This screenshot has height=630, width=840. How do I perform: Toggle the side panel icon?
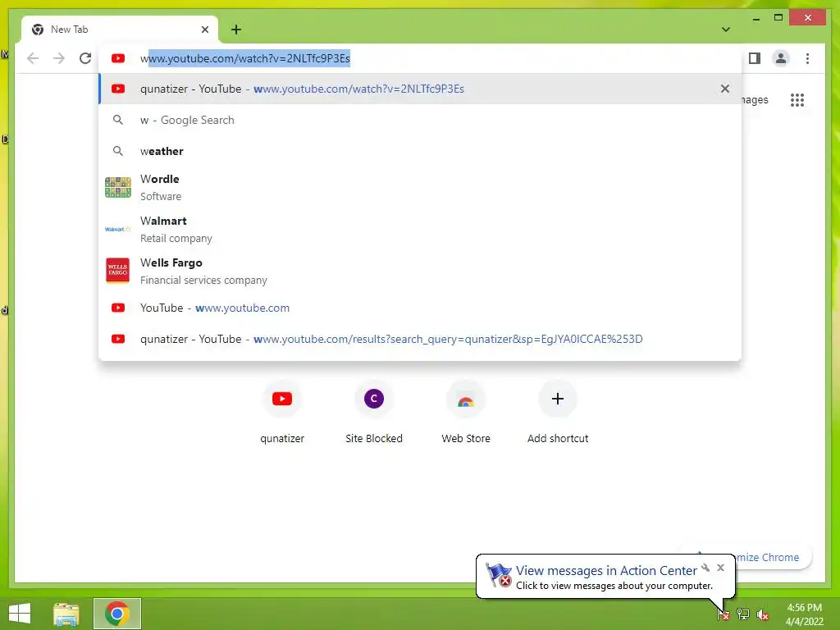pyautogui.click(x=755, y=58)
